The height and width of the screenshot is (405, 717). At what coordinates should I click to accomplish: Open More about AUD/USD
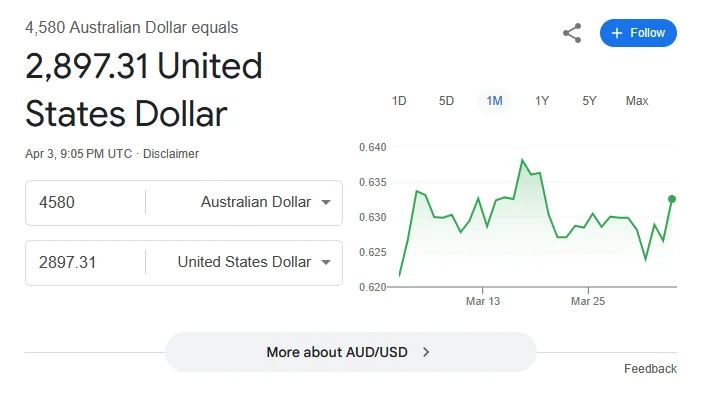339,352
